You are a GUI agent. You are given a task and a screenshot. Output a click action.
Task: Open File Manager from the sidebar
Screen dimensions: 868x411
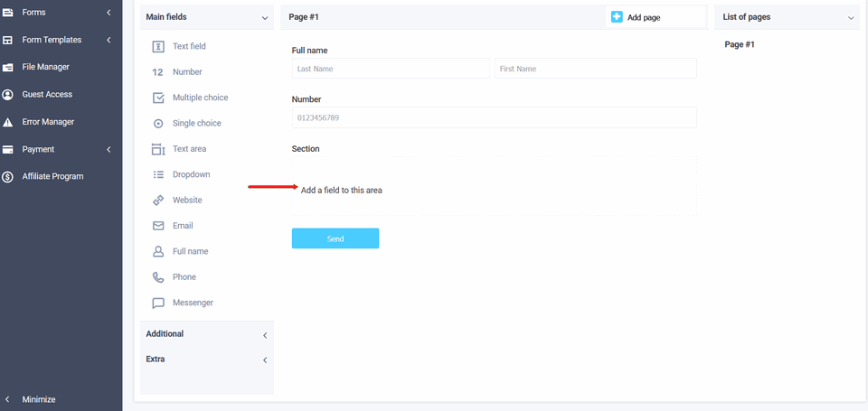click(x=45, y=67)
